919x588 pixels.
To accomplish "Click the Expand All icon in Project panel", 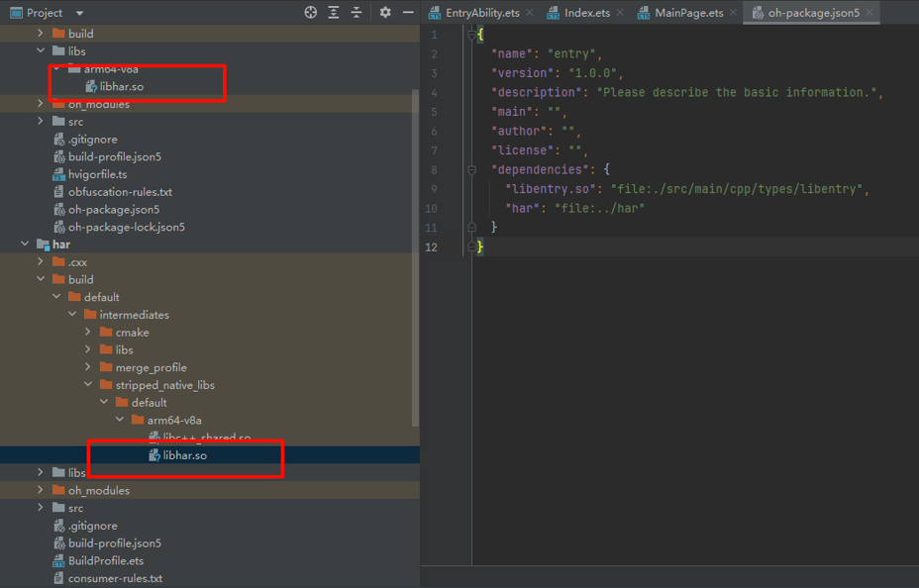I will pos(334,13).
